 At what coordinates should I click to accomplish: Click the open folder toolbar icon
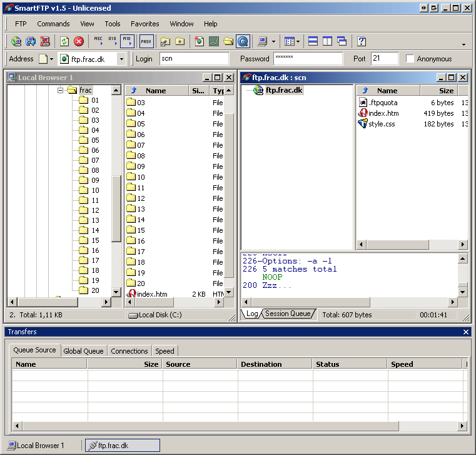coord(228,41)
